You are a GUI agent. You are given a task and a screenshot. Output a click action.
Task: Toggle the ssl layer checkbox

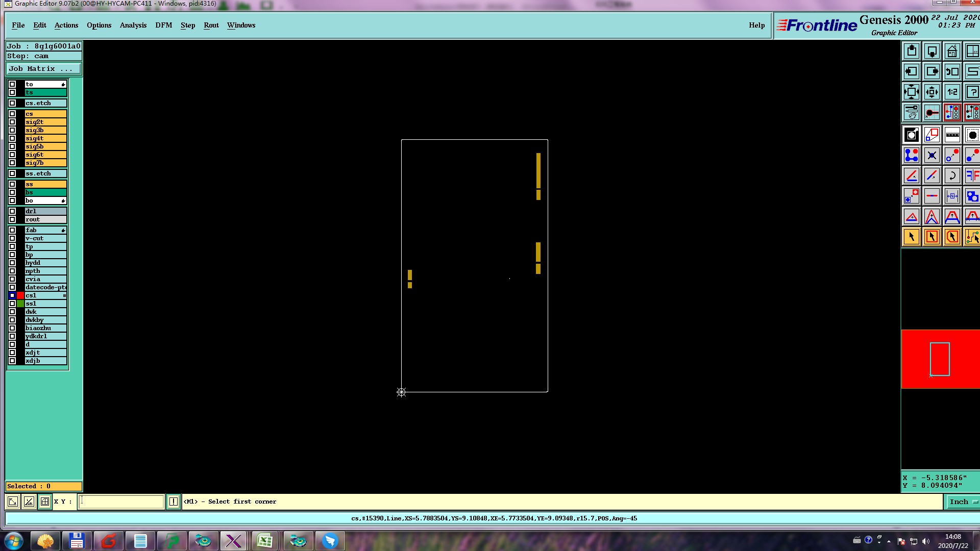coord(12,304)
